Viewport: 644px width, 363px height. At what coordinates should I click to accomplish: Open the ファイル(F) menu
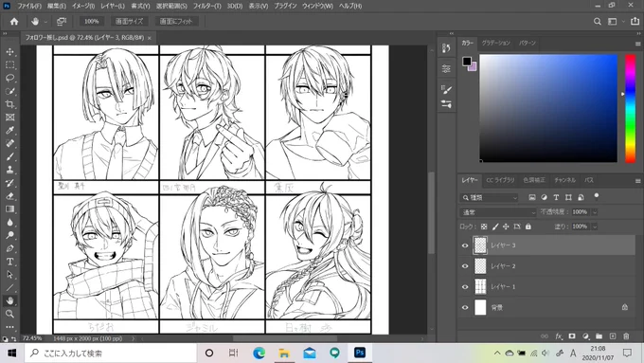point(28,7)
